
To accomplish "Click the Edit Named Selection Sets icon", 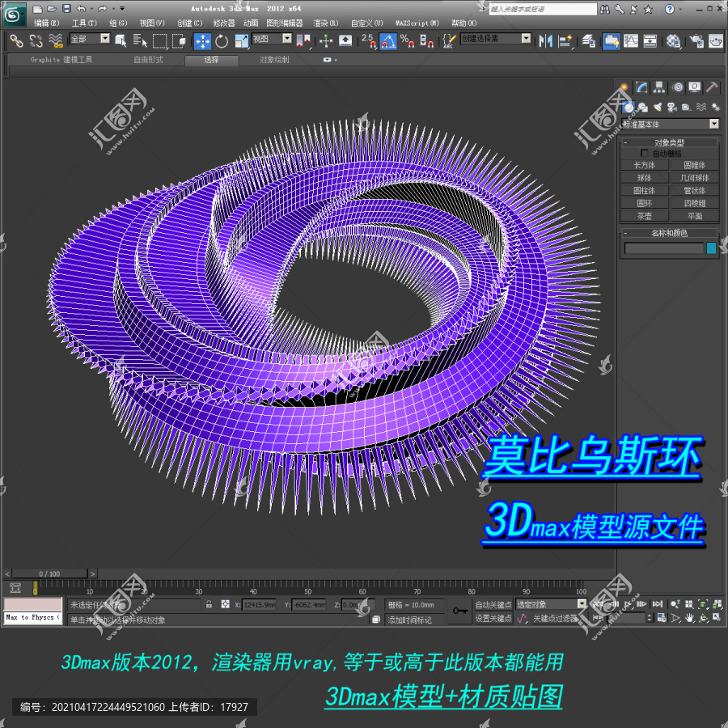I will click(448, 41).
